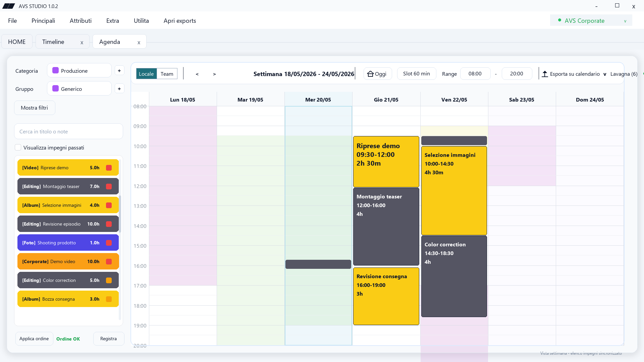Click the upload arrow icon for calendar export
This screenshot has width=644, height=362.
(545, 74)
